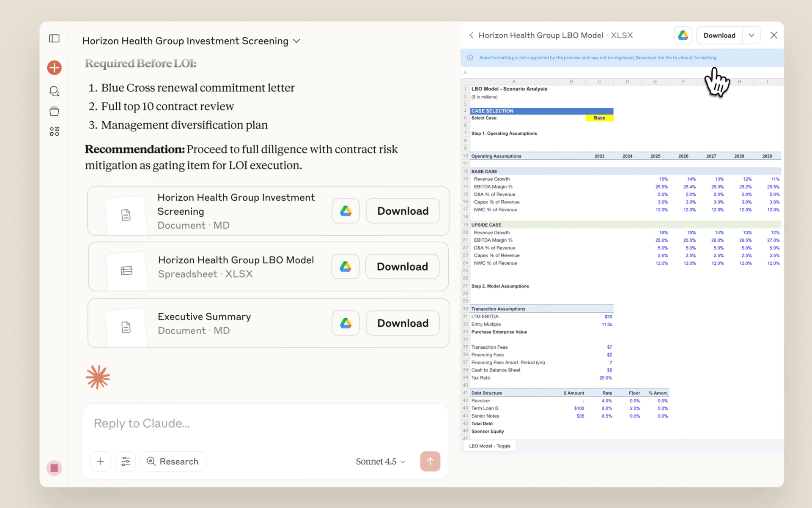Expand download options chevron in preview
This screenshot has height=508, width=812.
point(751,36)
